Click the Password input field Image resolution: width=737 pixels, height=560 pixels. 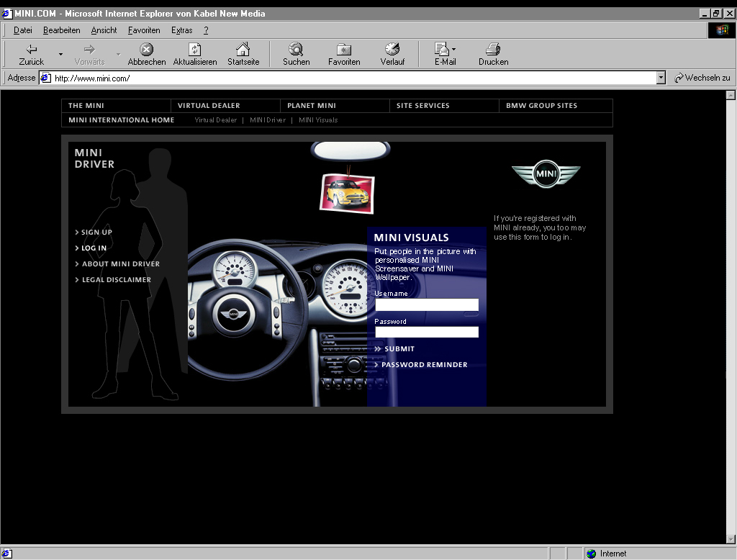pyautogui.click(x=427, y=332)
